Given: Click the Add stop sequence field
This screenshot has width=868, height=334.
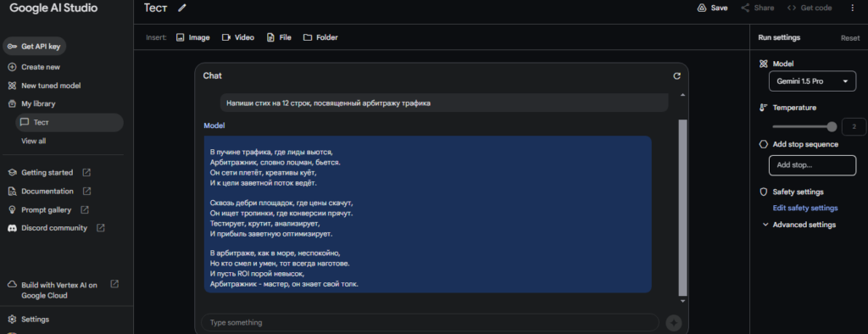Looking at the screenshot, I should (812, 165).
